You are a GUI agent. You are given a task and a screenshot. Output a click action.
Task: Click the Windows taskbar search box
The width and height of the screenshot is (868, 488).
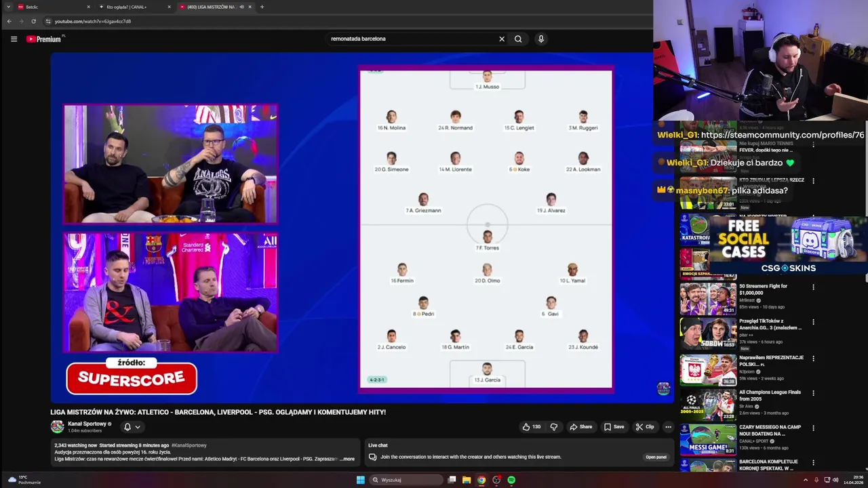pos(406,480)
